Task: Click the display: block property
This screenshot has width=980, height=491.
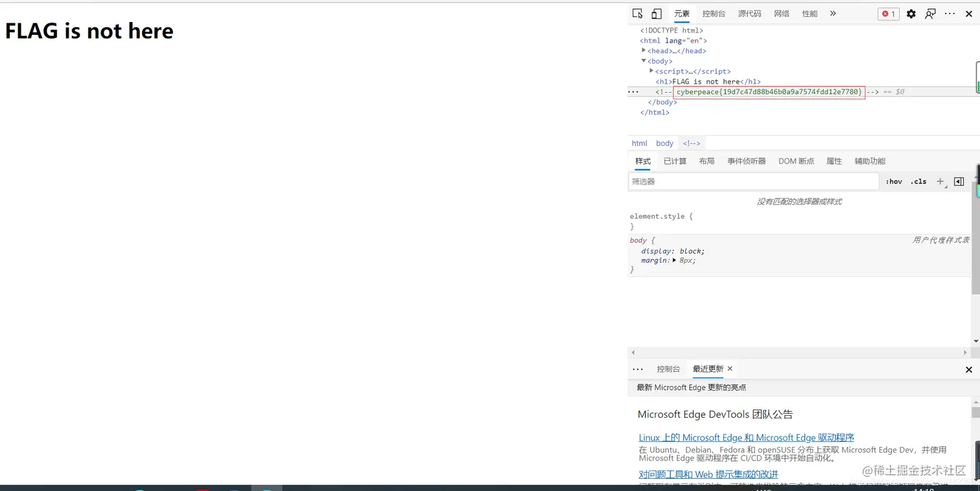Action: click(x=673, y=251)
